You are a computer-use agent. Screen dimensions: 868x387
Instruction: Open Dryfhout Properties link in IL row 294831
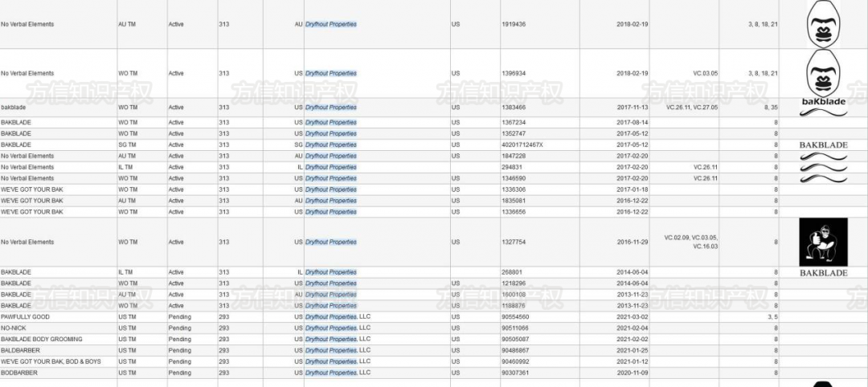331,167
